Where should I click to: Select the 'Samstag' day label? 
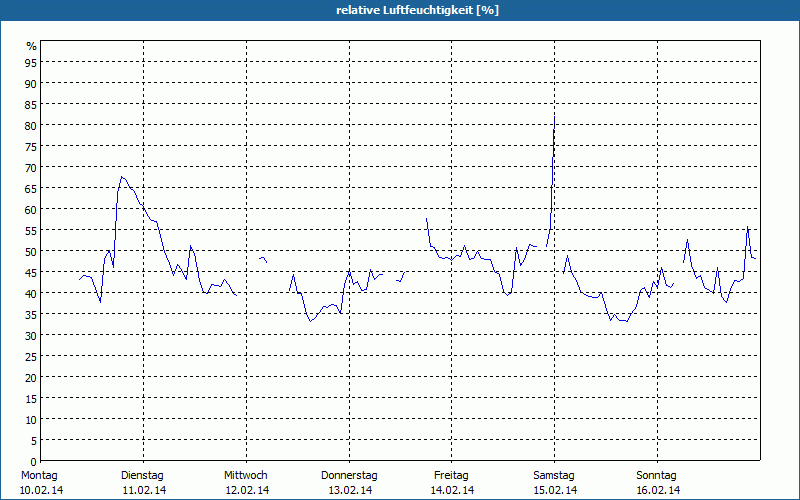coord(554,475)
